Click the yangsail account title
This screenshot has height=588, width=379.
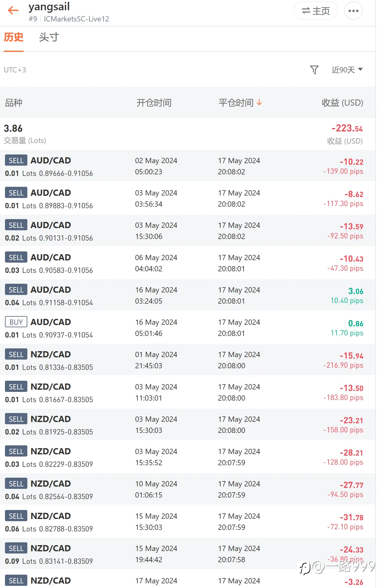click(49, 7)
